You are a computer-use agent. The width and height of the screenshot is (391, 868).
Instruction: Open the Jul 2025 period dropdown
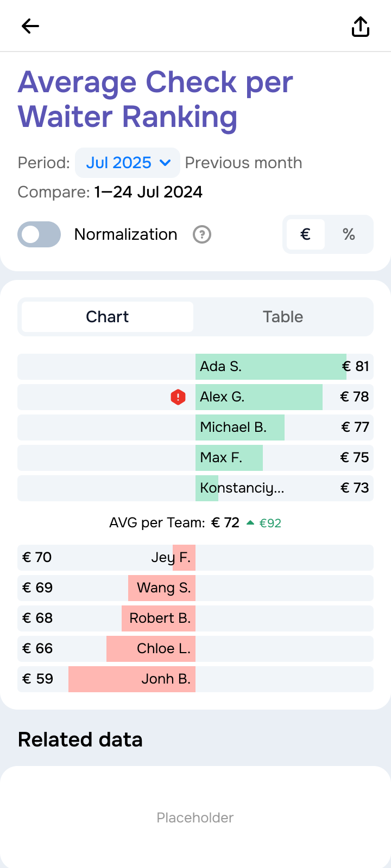point(119,163)
